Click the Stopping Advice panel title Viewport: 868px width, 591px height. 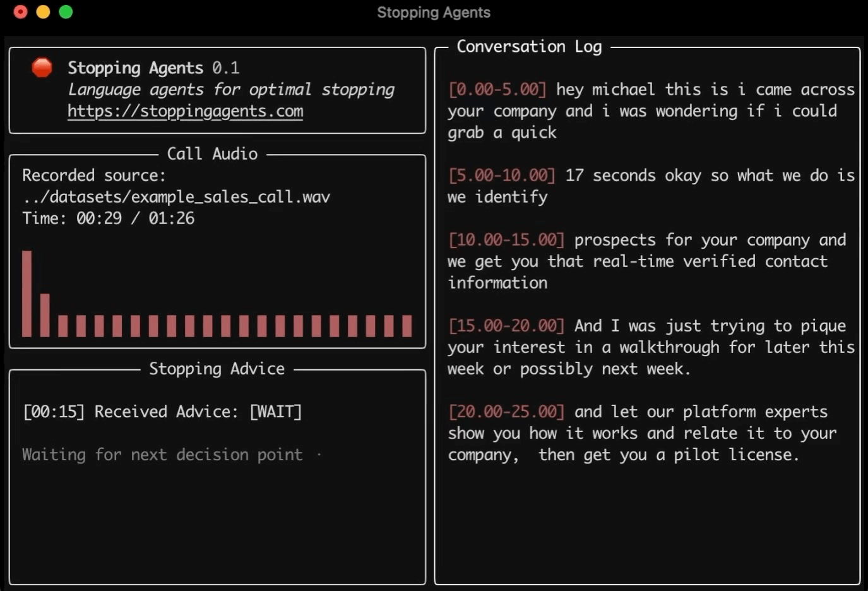(x=217, y=369)
